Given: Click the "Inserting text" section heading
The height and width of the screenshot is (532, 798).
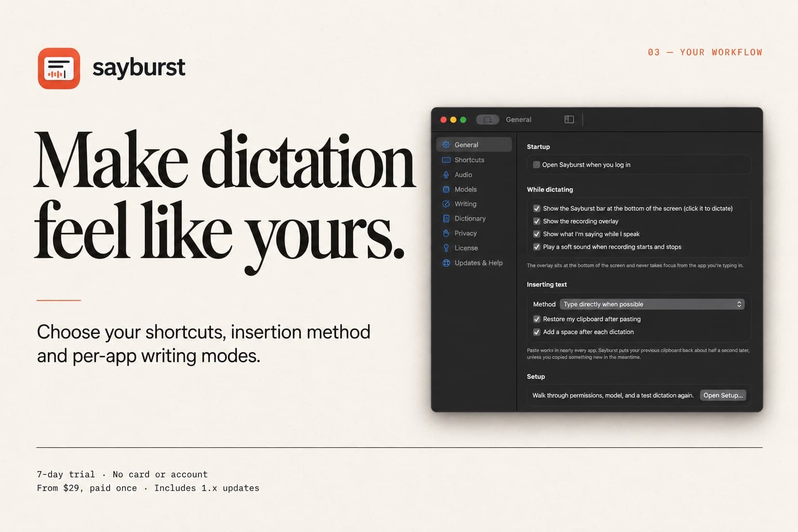Looking at the screenshot, I should point(547,285).
